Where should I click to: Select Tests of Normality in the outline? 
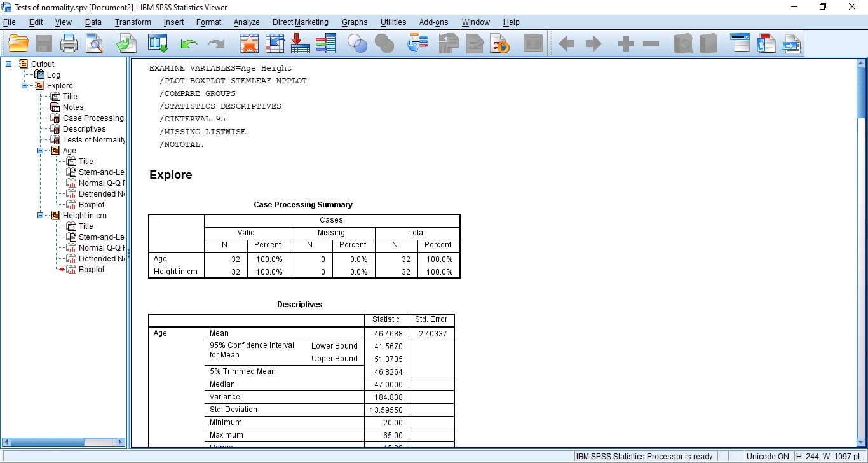[x=93, y=139]
